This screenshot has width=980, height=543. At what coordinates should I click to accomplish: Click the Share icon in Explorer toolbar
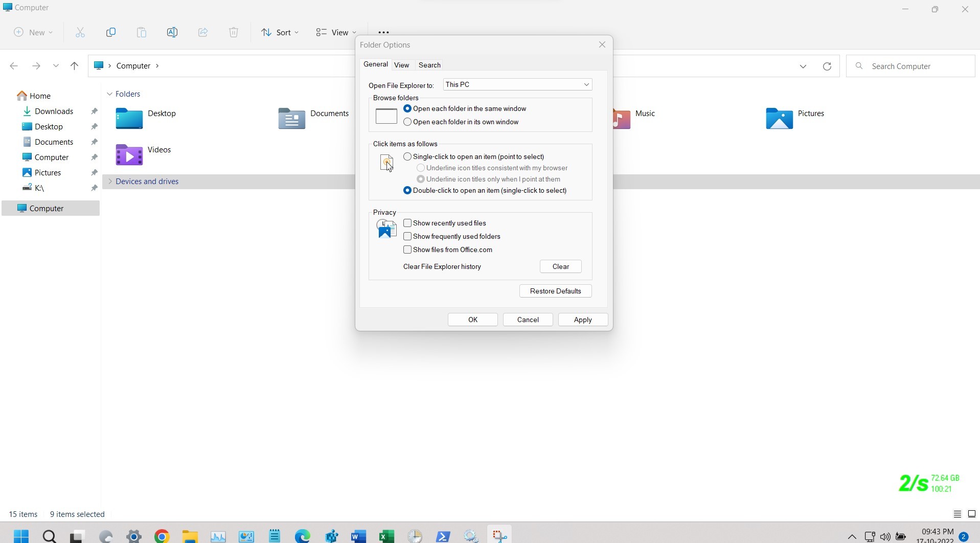[x=203, y=32]
